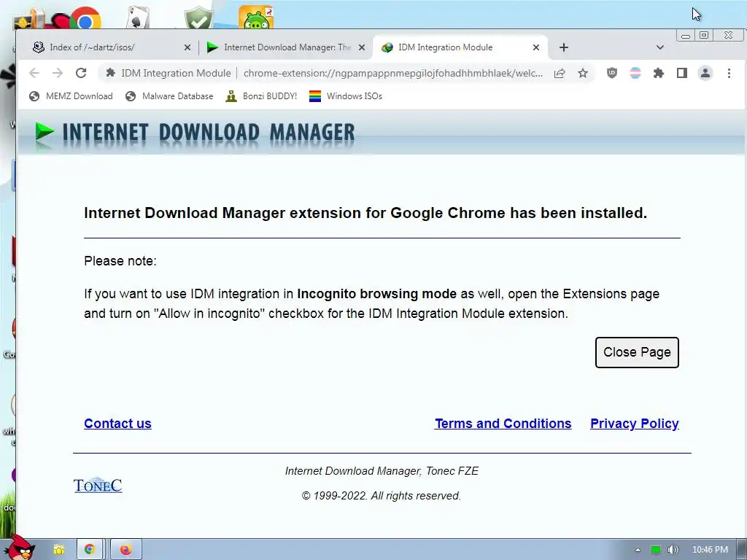
Task: Open the Windows ISOs bookmark
Action: coord(345,96)
